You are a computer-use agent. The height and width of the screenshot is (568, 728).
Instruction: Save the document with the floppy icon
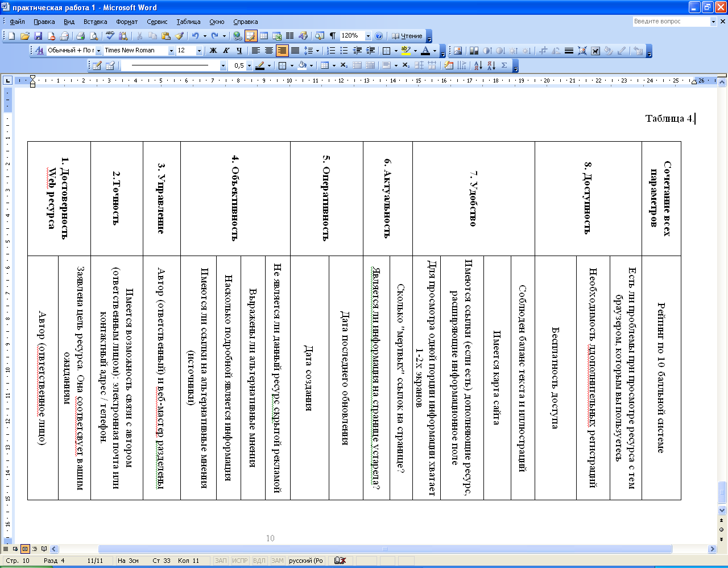pos(38,36)
